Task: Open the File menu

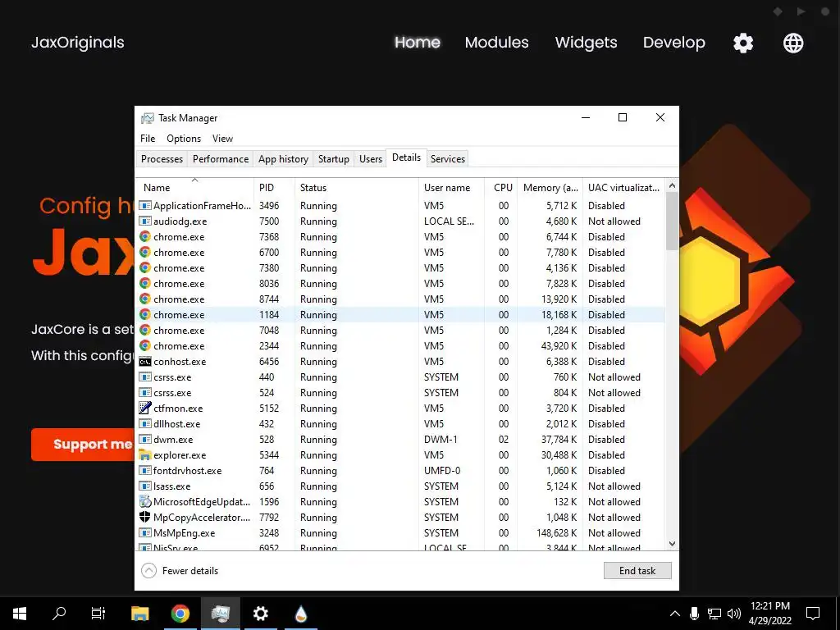Action: 148,138
